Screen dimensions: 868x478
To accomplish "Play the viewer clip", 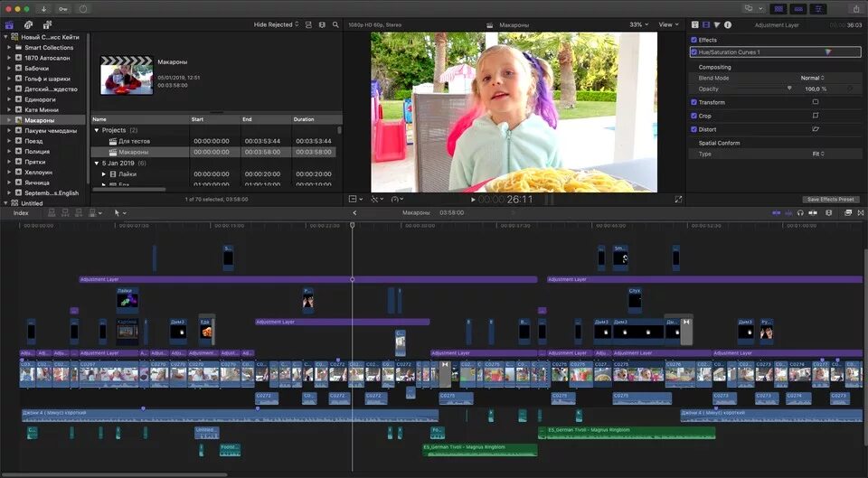I will [473, 200].
